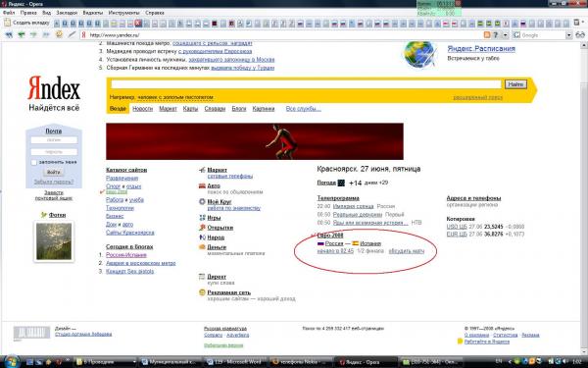This screenshot has height=368, width=588.
Task: Click the weather icon next to Погода
Action: [x=341, y=183]
